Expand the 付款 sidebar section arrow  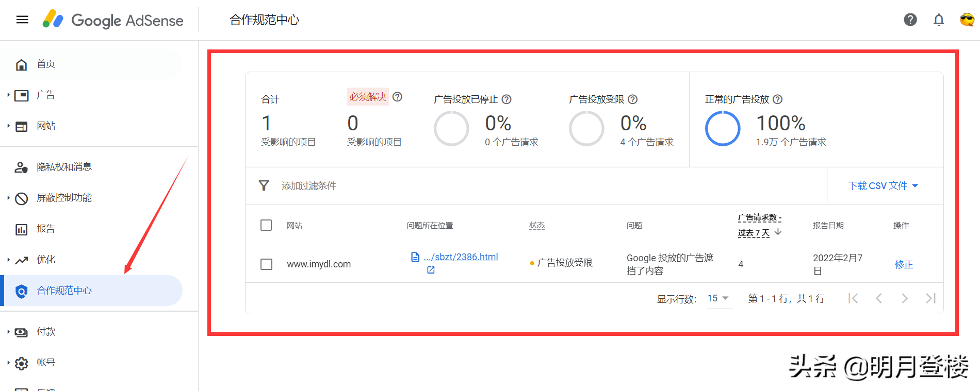8,332
